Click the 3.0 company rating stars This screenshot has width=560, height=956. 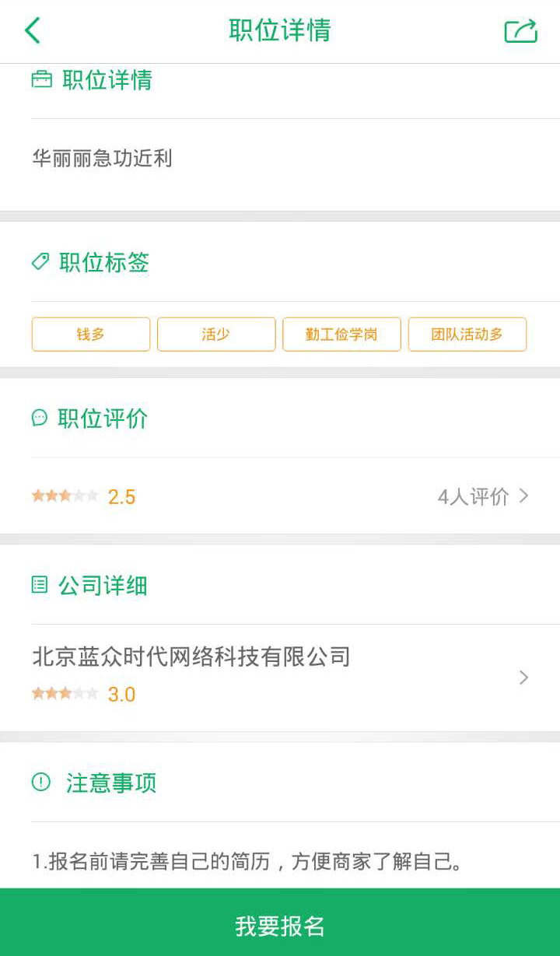(x=65, y=693)
